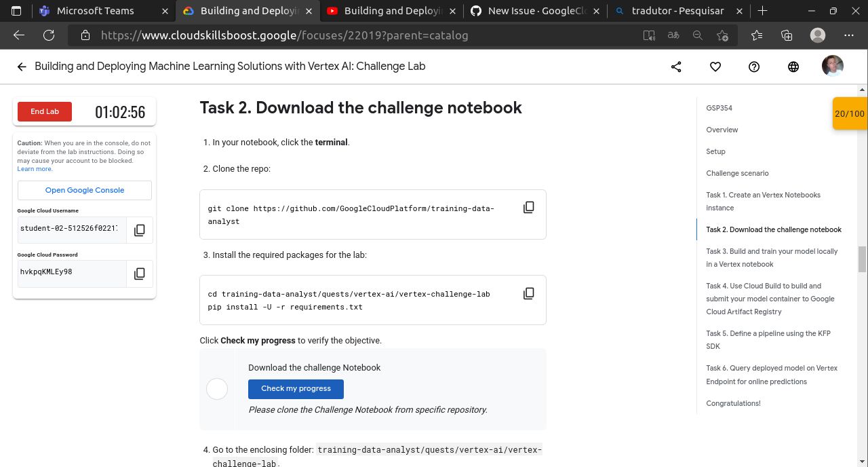Open help via the question mark icon
The height and width of the screenshot is (467, 868).
tap(754, 67)
